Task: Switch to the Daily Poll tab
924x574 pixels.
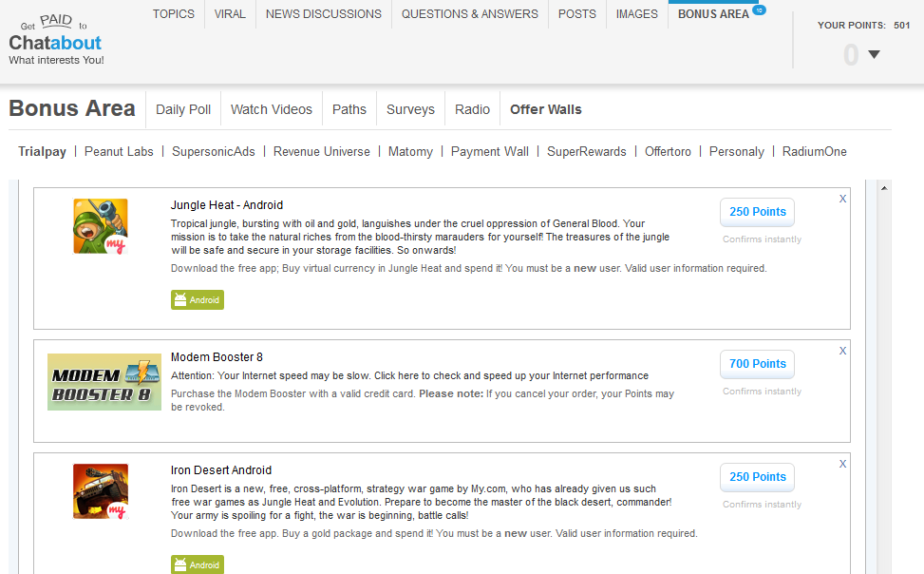Action: pyautogui.click(x=183, y=109)
